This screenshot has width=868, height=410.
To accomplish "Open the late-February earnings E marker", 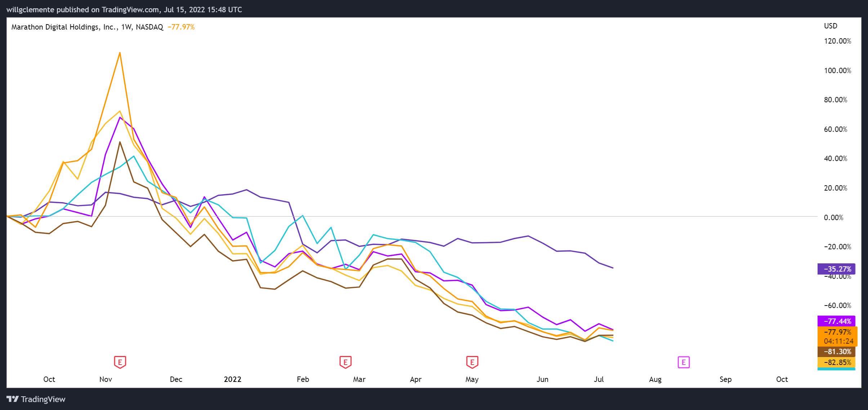I will pos(345,362).
